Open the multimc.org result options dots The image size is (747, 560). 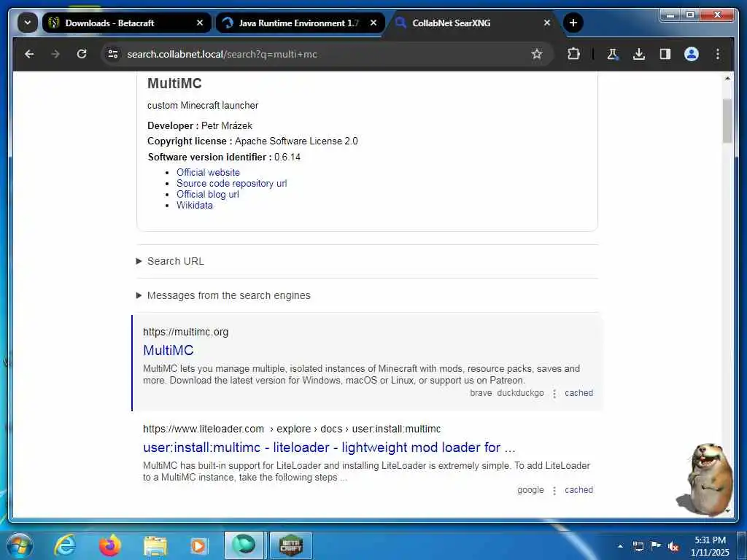pos(554,393)
